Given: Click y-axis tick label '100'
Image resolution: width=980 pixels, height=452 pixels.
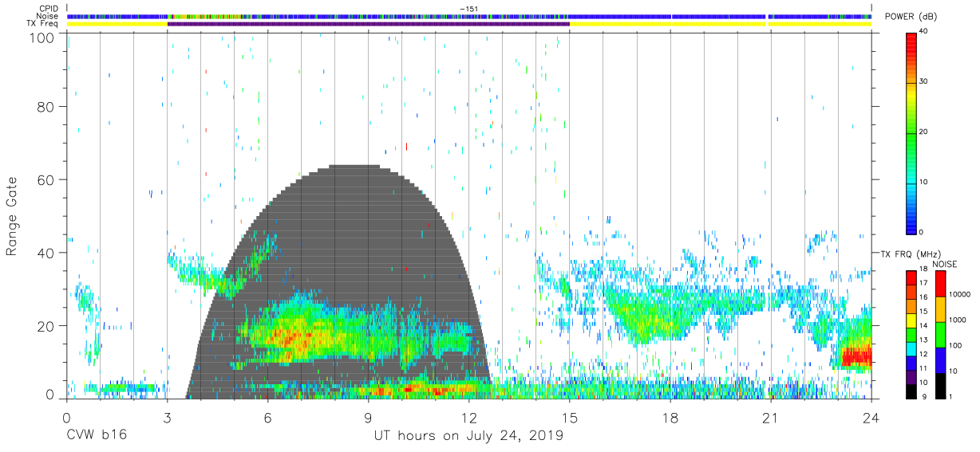Looking at the screenshot, I should [x=40, y=37].
